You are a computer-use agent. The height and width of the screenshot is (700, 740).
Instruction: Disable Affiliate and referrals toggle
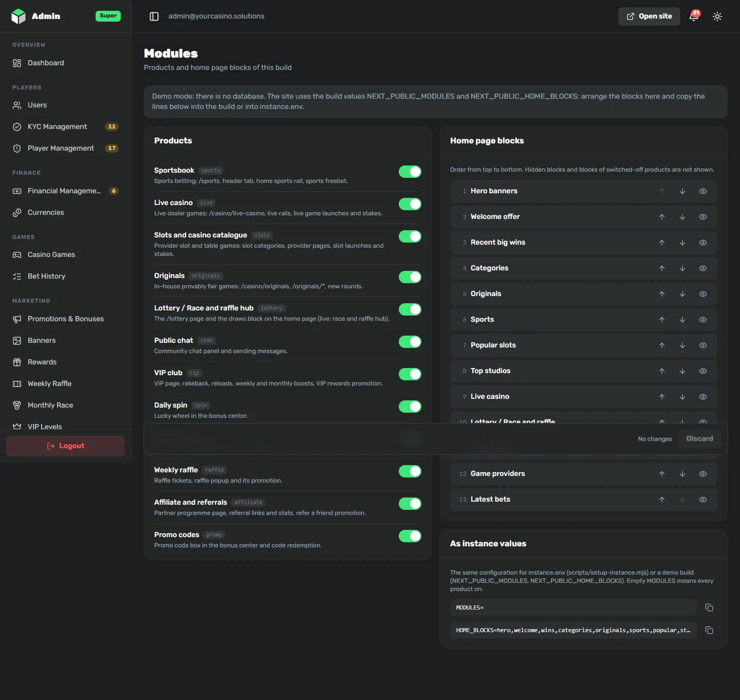coord(410,504)
